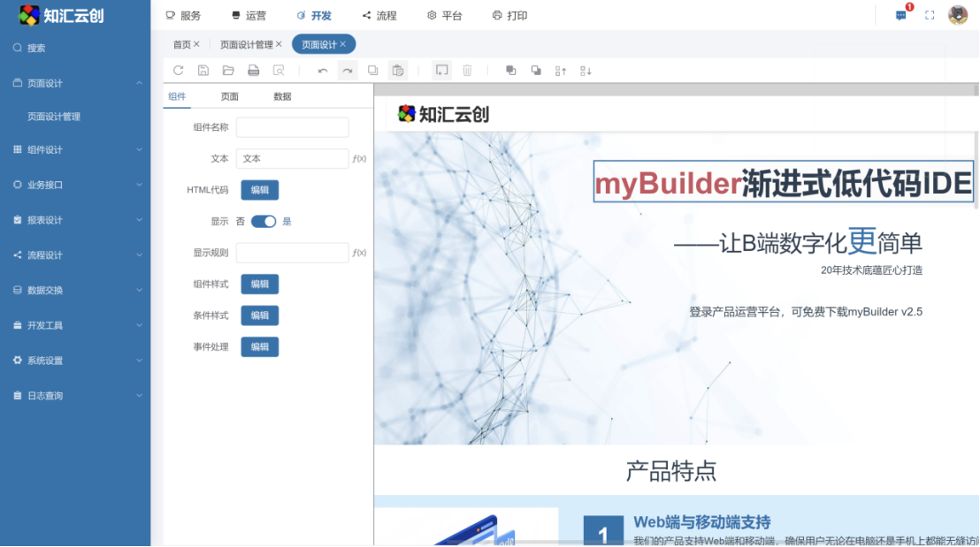Paste the component from the clipboard

397,71
